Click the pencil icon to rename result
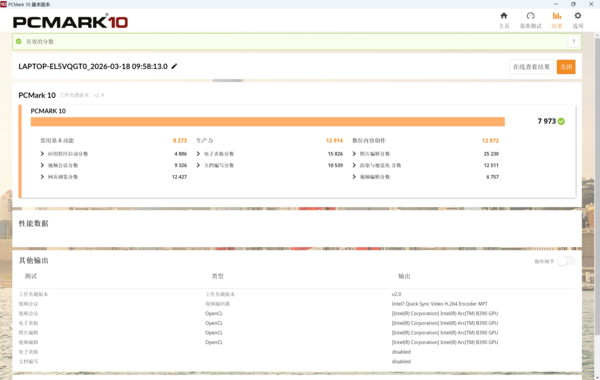Viewport: 600px width, 380px height. (x=174, y=66)
